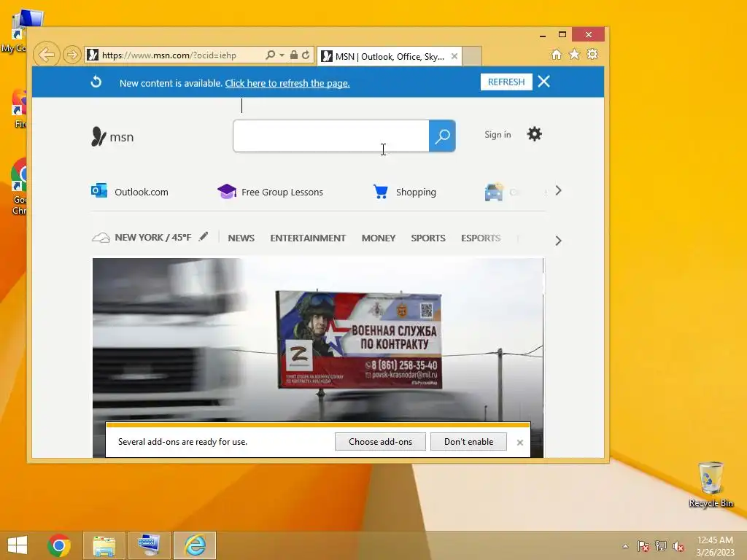Open File Explorer from the taskbar

click(104, 545)
